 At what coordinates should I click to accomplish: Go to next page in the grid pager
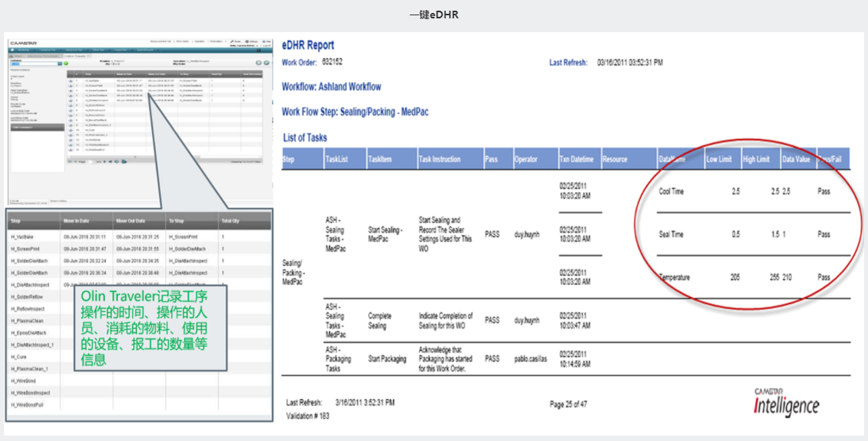[105, 161]
